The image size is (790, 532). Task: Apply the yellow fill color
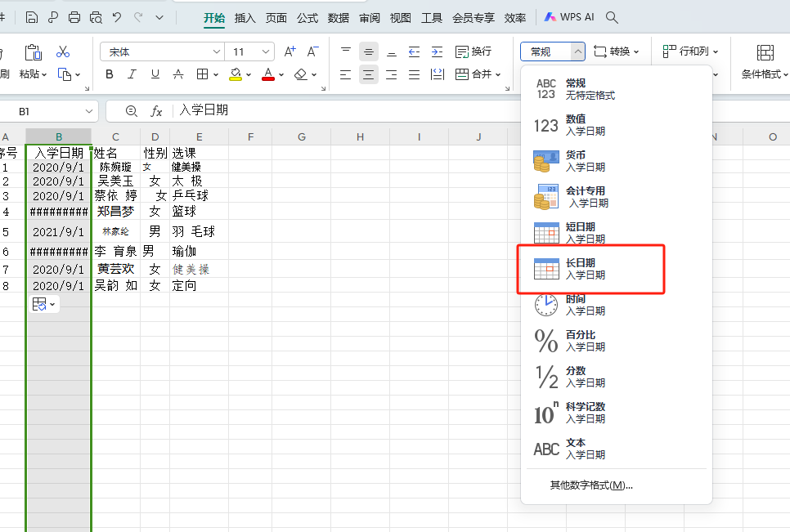[236, 74]
